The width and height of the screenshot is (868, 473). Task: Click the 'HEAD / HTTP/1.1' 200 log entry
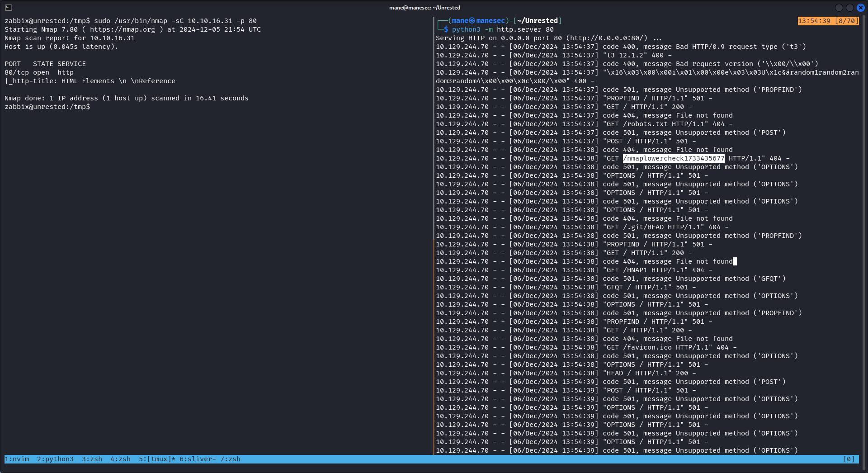click(x=566, y=373)
